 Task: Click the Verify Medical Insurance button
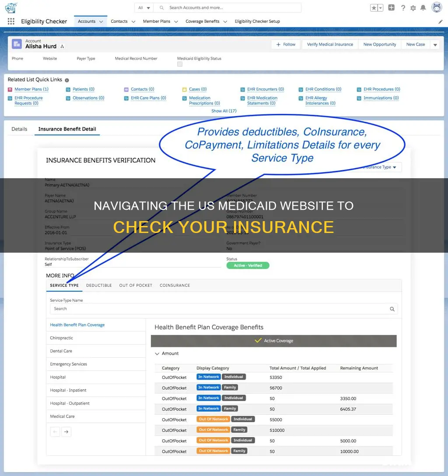point(330,44)
